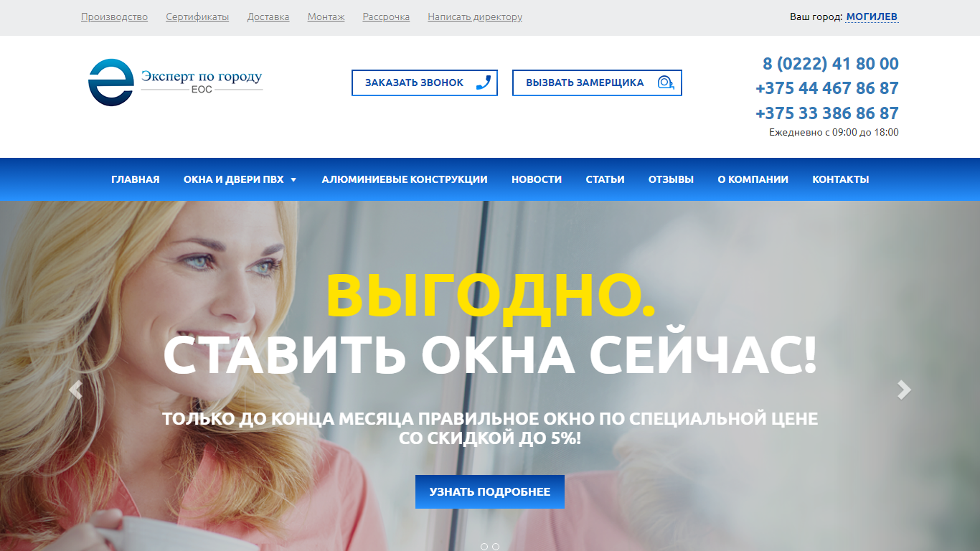980x551 pixels.
Task: Click phone number +375 44 467 86 87
Action: [x=827, y=88]
